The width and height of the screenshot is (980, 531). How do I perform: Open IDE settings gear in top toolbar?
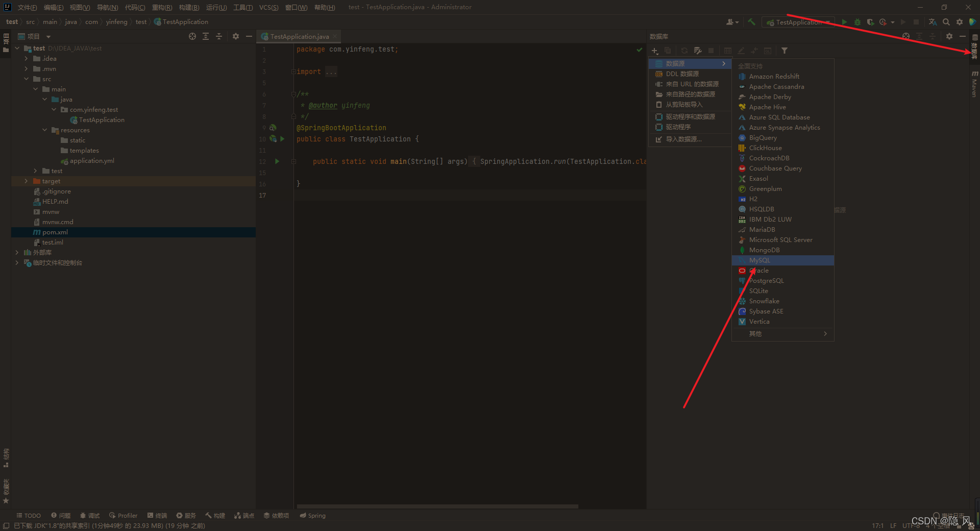(x=960, y=22)
